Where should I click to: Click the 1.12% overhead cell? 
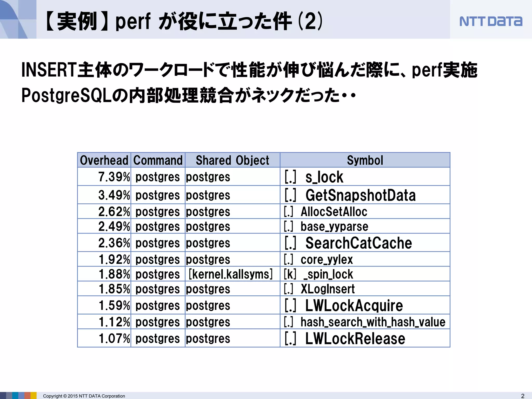104,322
